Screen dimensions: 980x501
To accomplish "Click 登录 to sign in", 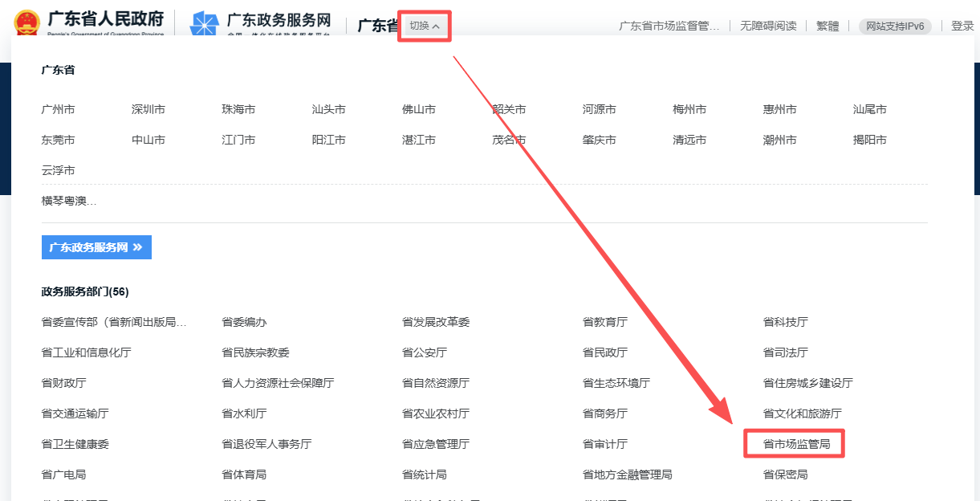I will click(x=962, y=25).
